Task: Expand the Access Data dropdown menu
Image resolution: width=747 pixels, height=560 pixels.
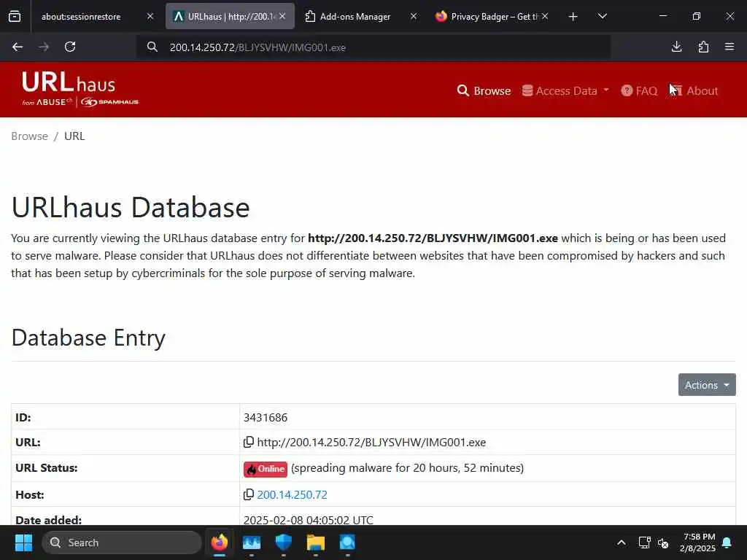Action: coord(565,91)
